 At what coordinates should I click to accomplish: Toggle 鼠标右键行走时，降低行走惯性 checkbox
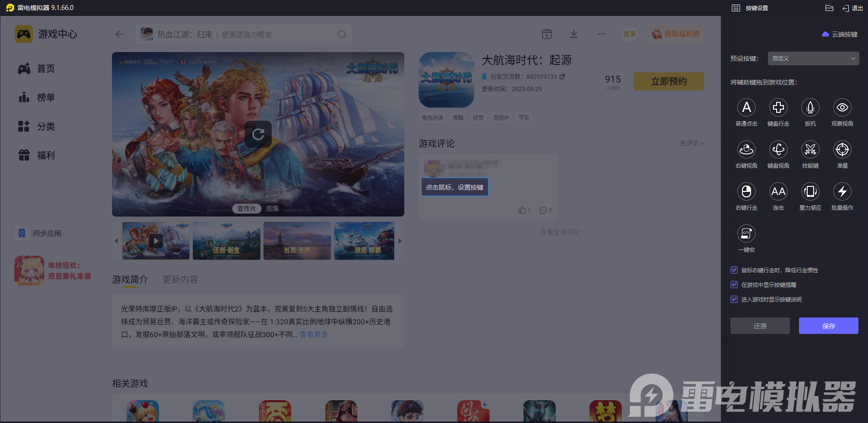[734, 270]
